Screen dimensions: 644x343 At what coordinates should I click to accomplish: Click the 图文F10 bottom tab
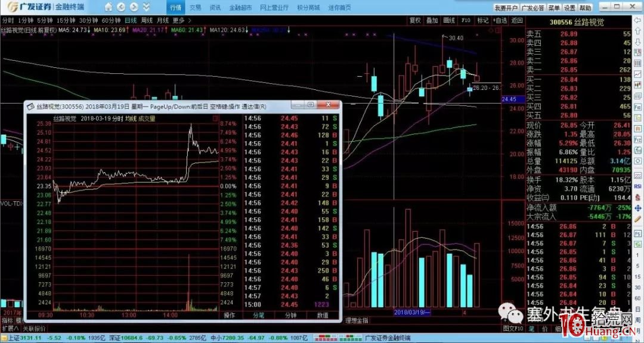pyautogui.click(x=513, y=328)
